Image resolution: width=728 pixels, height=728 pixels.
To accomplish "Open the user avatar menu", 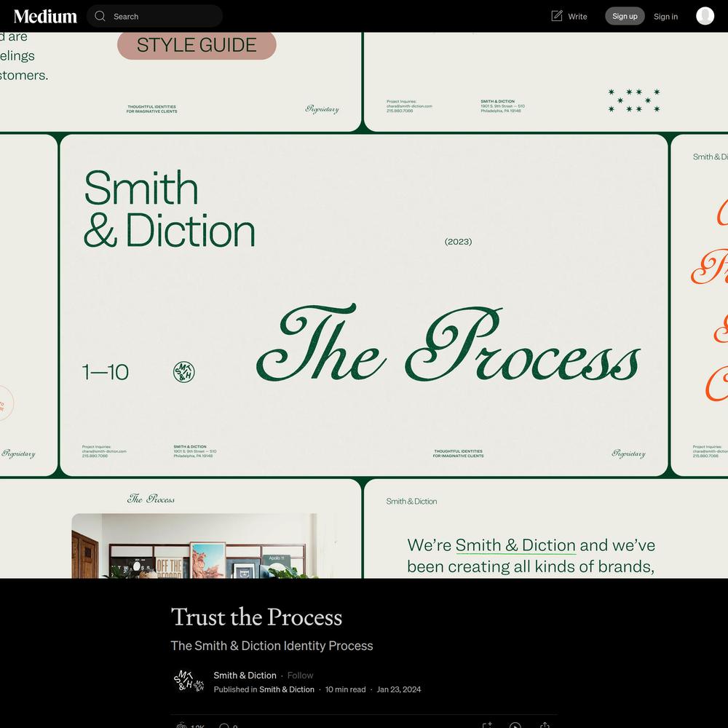I will click(x=705, y=16).
